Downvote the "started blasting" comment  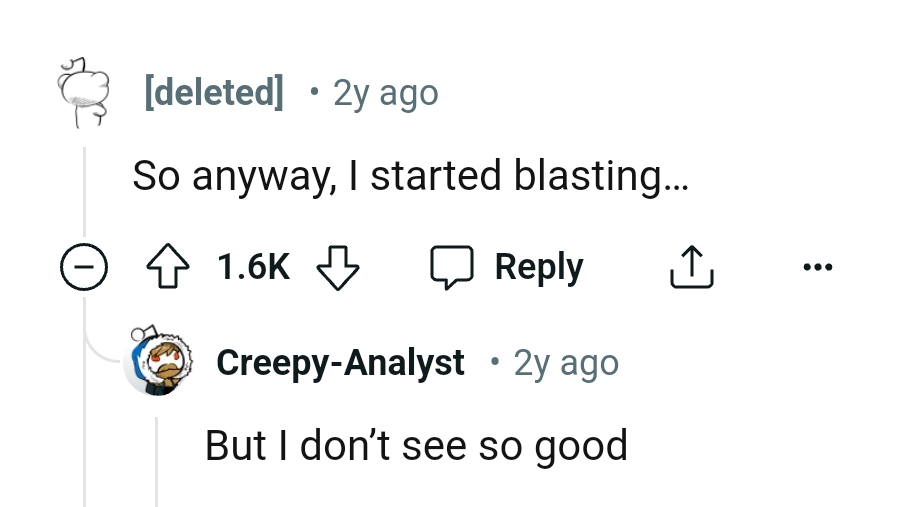[x=337, y=267]
